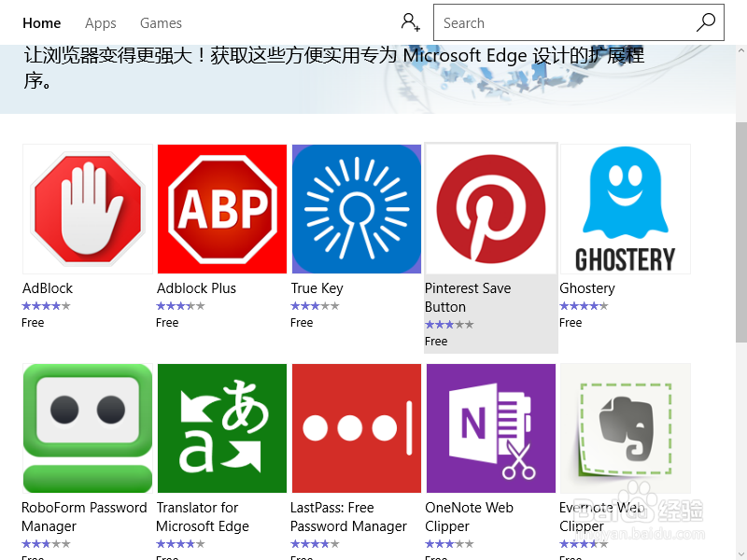Open the Pinterest Save Button icon
This screenshot has width=747, height=560.
coord(491,209)
